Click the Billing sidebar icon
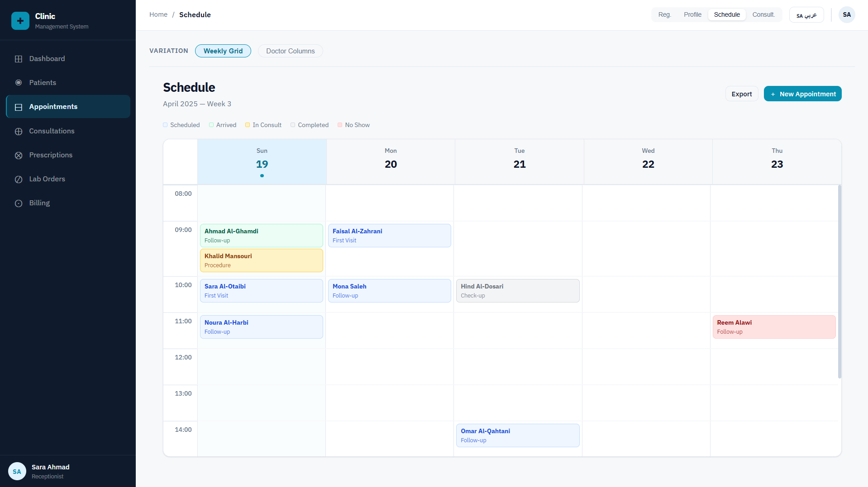 (19, 203)
